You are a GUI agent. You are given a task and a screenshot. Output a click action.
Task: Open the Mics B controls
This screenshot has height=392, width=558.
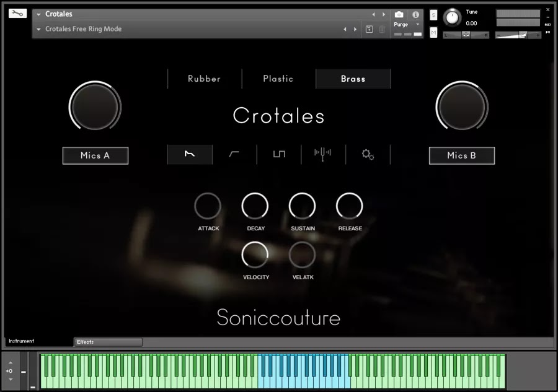point(461,155)
